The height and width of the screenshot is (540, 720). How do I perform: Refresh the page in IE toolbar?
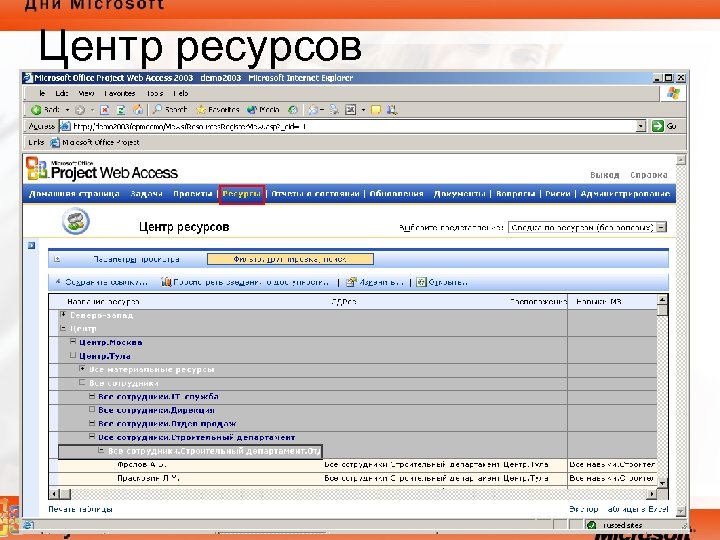[121, 110]
